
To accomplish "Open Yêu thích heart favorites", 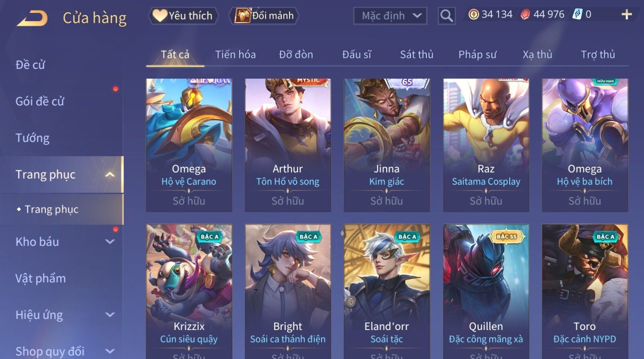I will [x=183, y=16].
